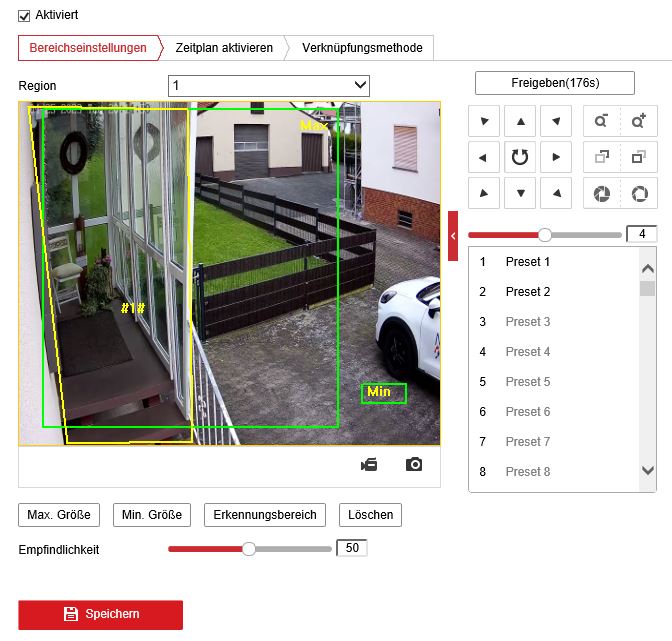
Task: Capture a snapshot with the camera icon
Action: 414,464
